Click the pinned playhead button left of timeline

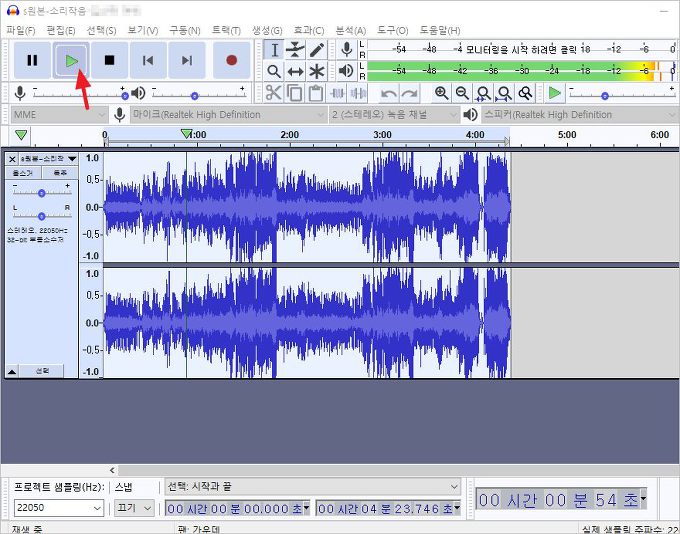[21, 135]
